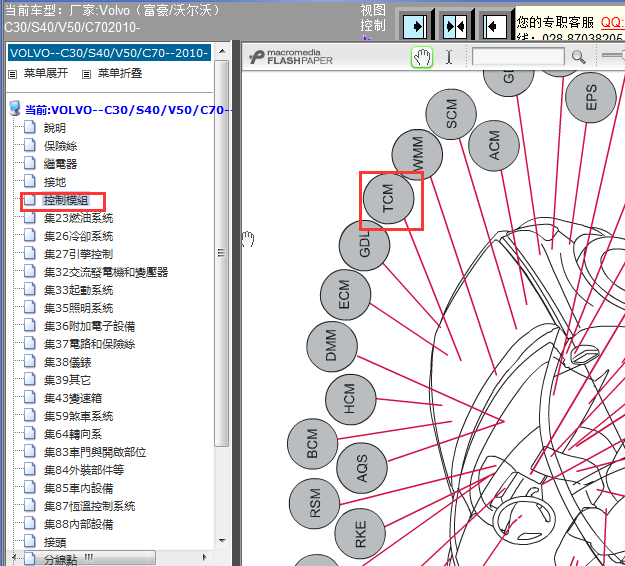This screenshot has height=566, width=625.
Task: Click inside the FlashPaper search text field
Action: pyautogui.click(x=518, y=57)
